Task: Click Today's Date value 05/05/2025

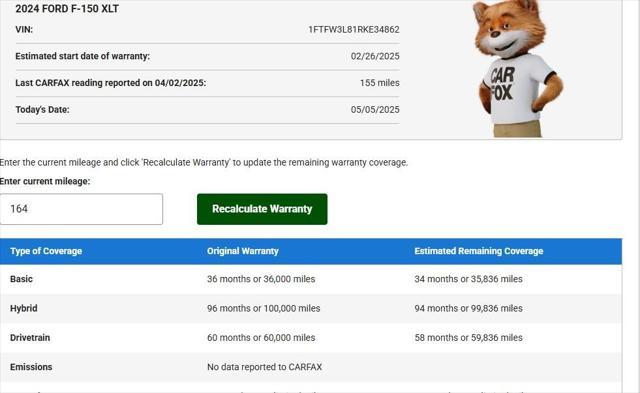Action: pos(375,110)
